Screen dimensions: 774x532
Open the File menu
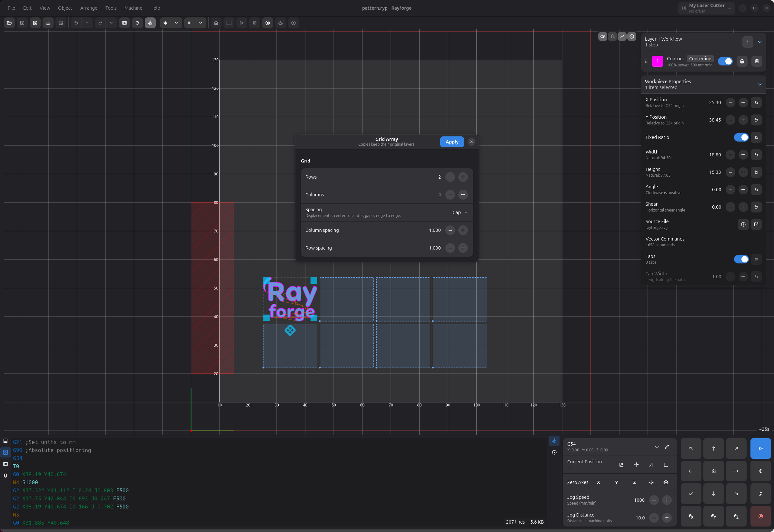tap(11, 8)
